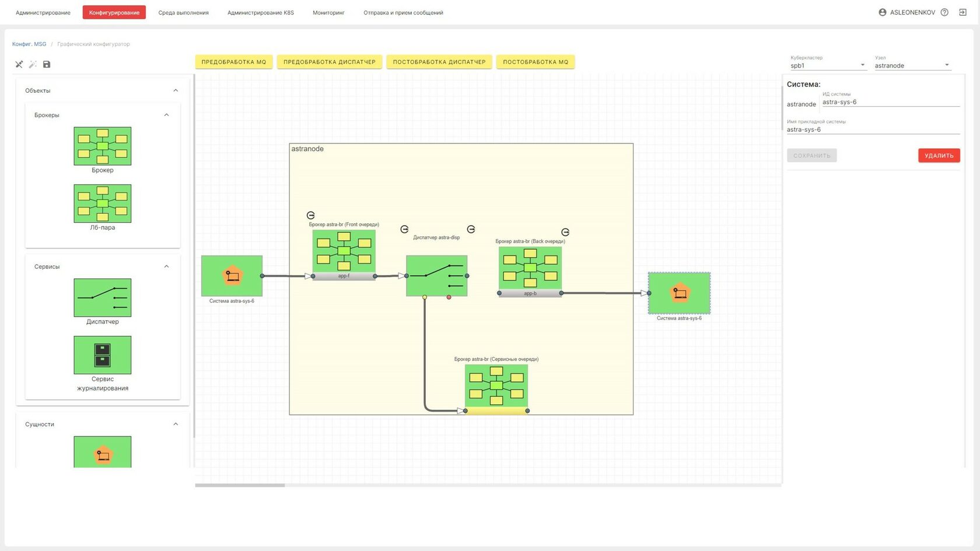The height and width of the screenshot is (551, 980).
Task: Select the left Система astra-sys-6 node
Action: coord(232,276)
